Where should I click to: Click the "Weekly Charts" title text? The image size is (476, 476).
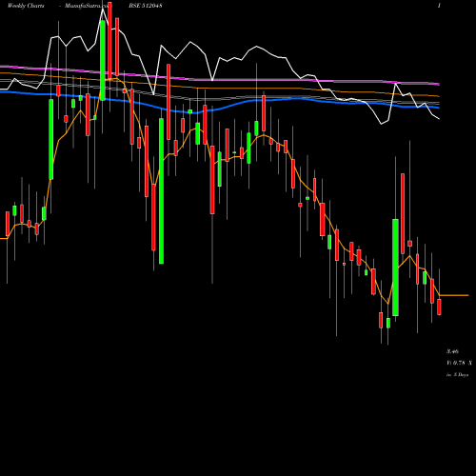[26, 6]
